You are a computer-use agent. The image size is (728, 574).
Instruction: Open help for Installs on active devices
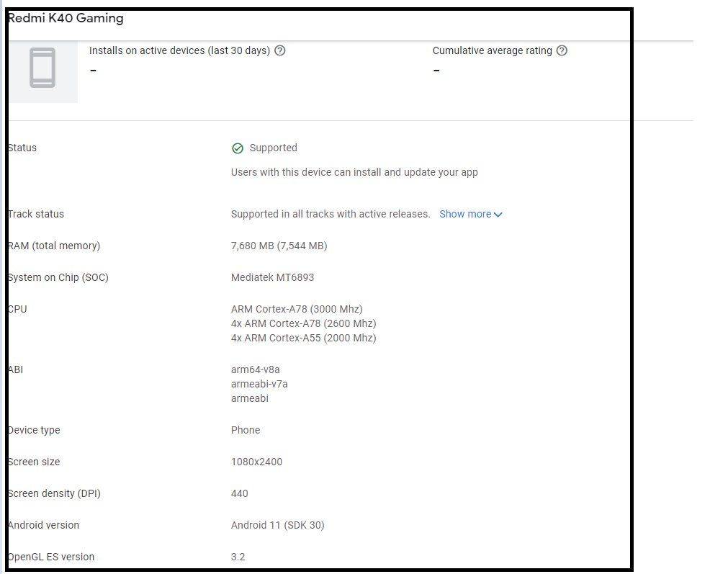pos(280,50)
